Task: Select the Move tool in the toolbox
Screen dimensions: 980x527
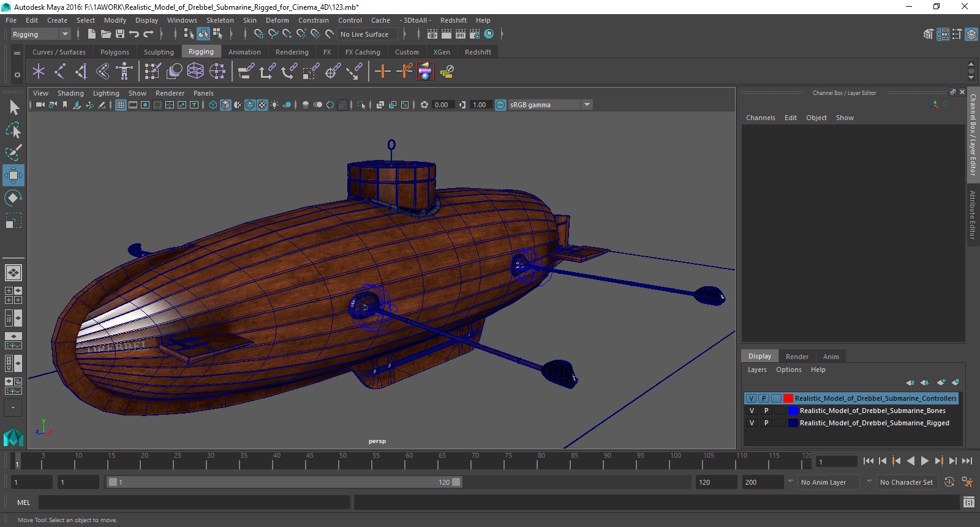Action: click(13, 175)
